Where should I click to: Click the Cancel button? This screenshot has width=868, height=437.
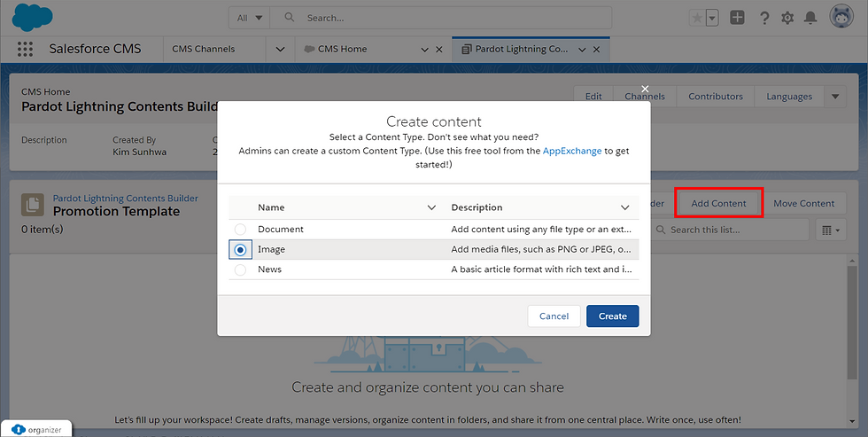coord(554,316)
